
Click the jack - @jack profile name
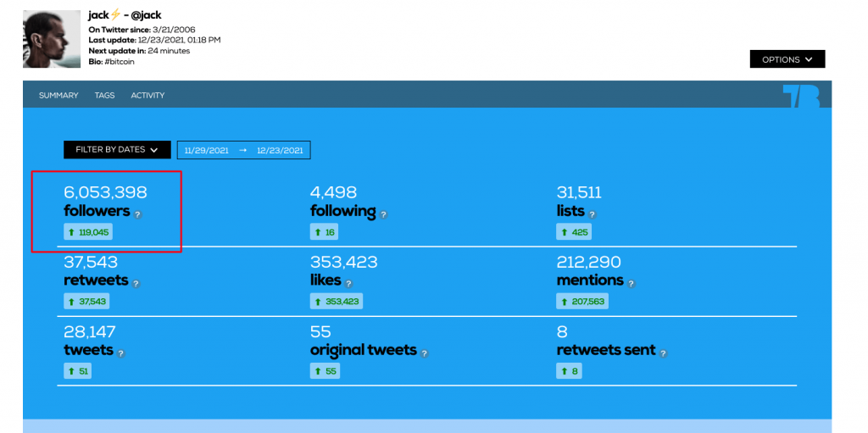point(125,15)
